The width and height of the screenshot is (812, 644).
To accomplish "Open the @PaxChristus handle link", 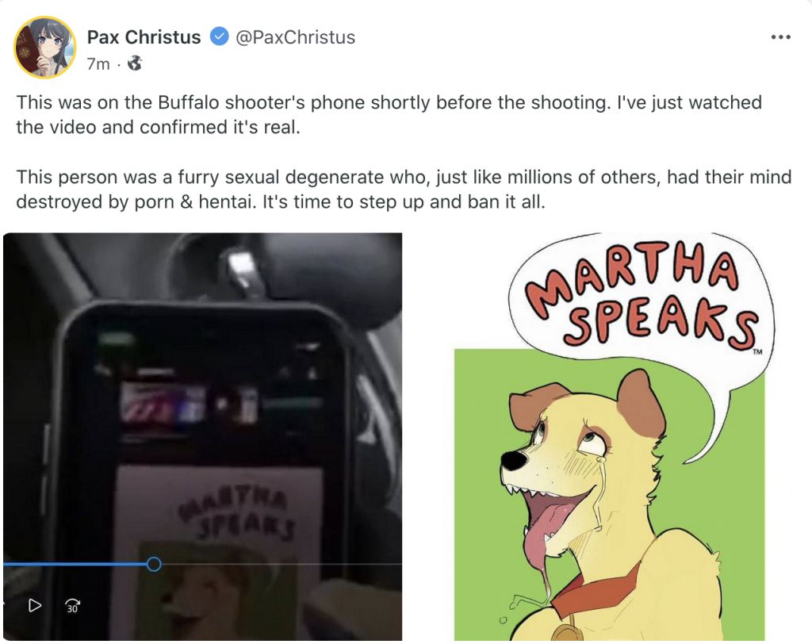I will [x=295, y=37].
